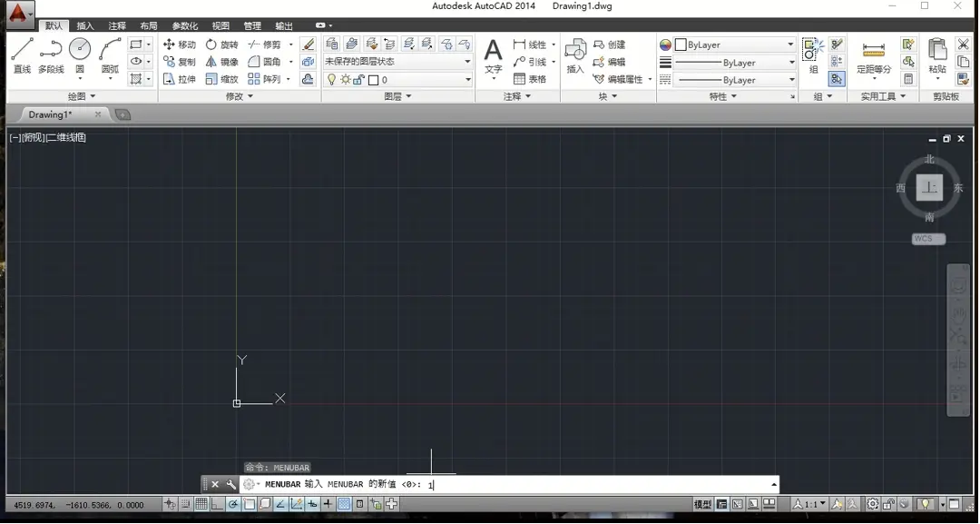
Task: Toggle layer 0 light bulb on/off
Action: coord(332,79)
